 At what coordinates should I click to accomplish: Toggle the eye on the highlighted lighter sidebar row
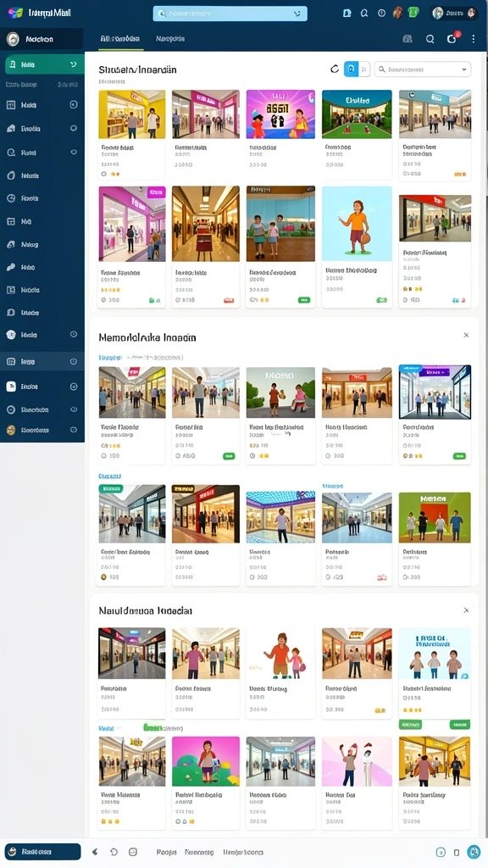click(74, 361)
